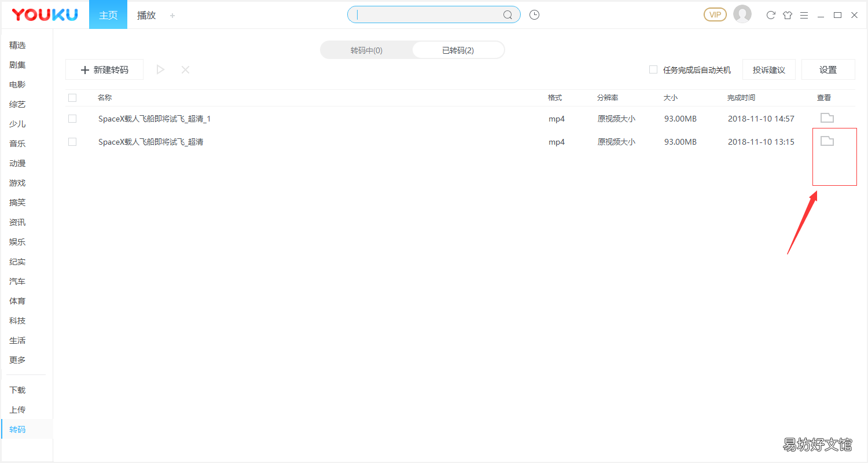Open watch history clock icon
This screenshot has width=868, height=463.
535,15
